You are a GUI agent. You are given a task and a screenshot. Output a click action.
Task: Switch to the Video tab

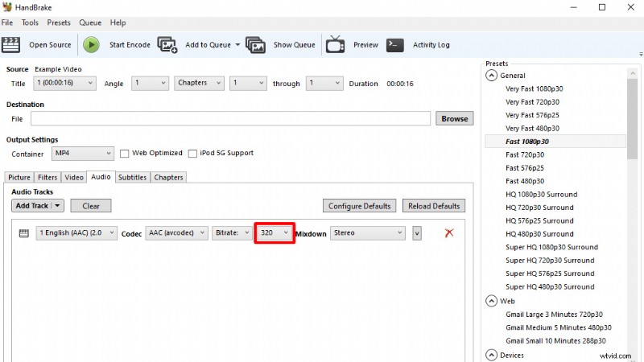[74, 177]
